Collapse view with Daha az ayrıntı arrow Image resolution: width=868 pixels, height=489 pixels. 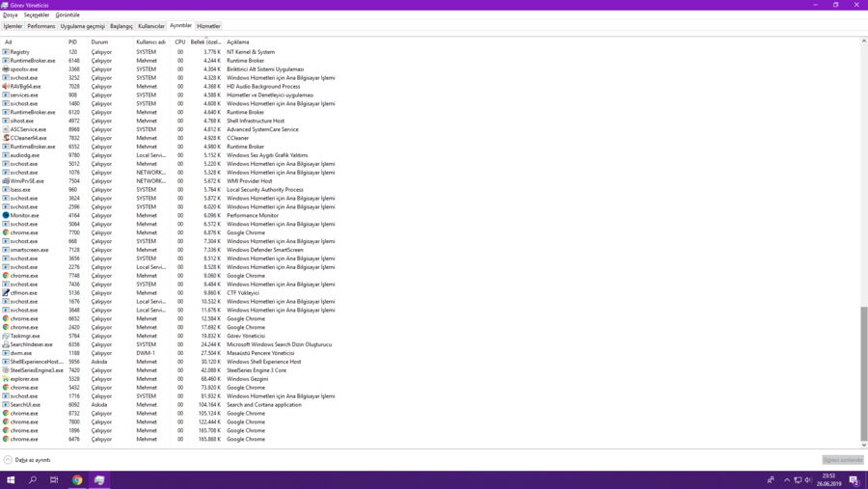coord(8,460)
